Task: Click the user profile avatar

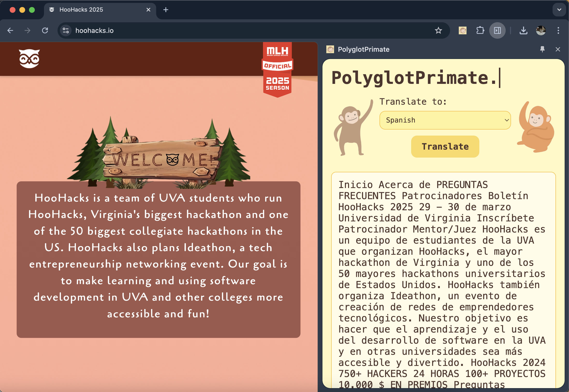Action: (541, 30)
